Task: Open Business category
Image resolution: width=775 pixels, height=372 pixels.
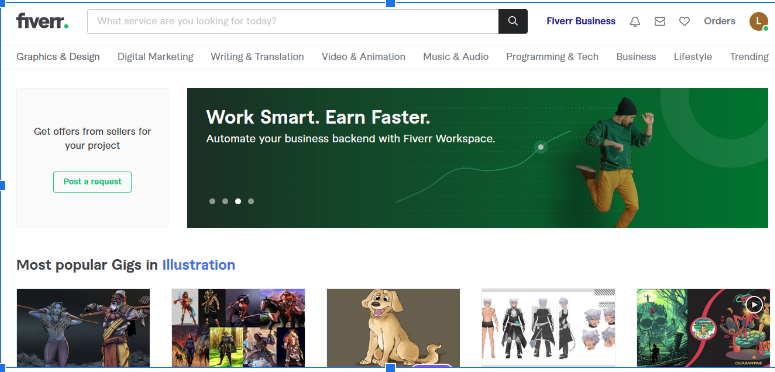Action: click(x=636, y=57)
